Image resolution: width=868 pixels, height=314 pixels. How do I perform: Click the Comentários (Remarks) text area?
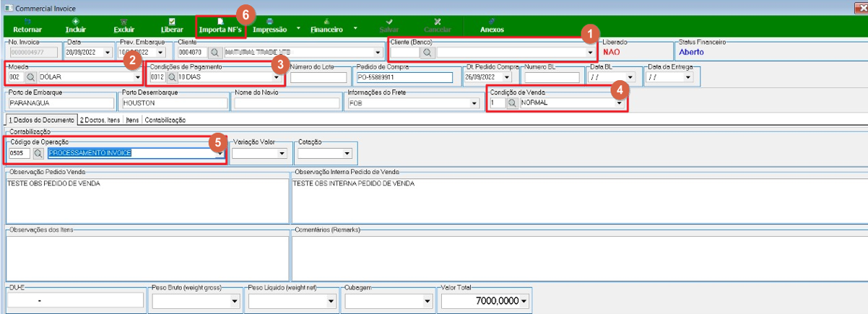pyautogui.click(x=578, y=257)
